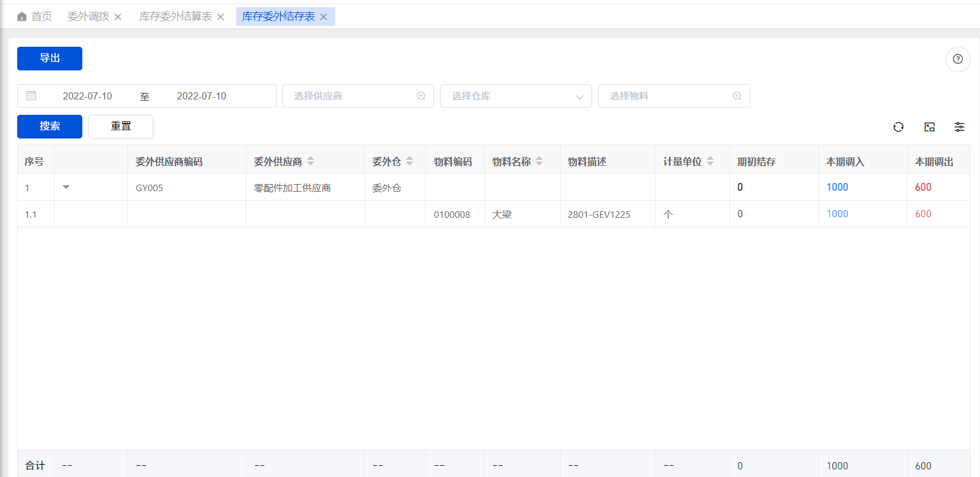Image resolution: width=980 pixels, height=477 pixels.
Task: Click the home icon in tab bar
Action: tap(22, 17)
